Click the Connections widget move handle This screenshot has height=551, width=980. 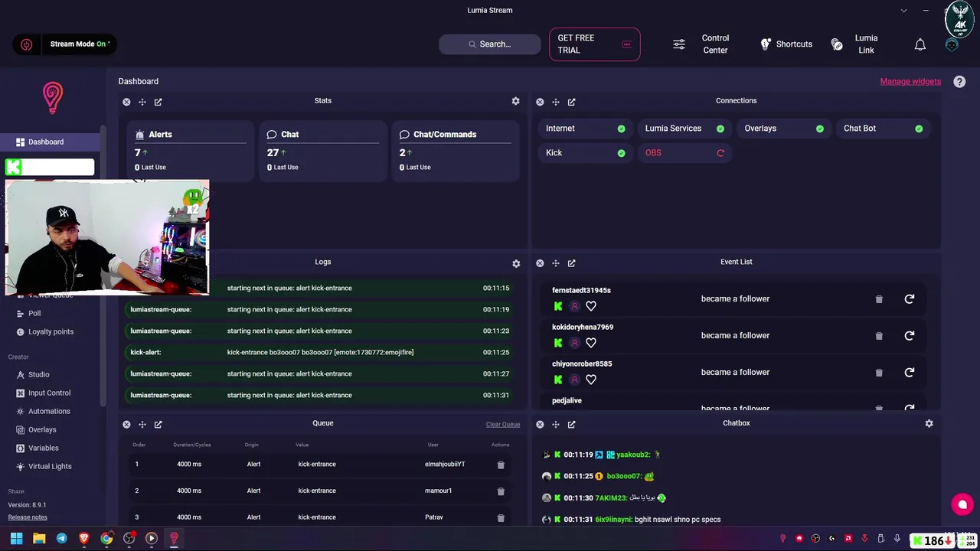[x=556, y=102]
